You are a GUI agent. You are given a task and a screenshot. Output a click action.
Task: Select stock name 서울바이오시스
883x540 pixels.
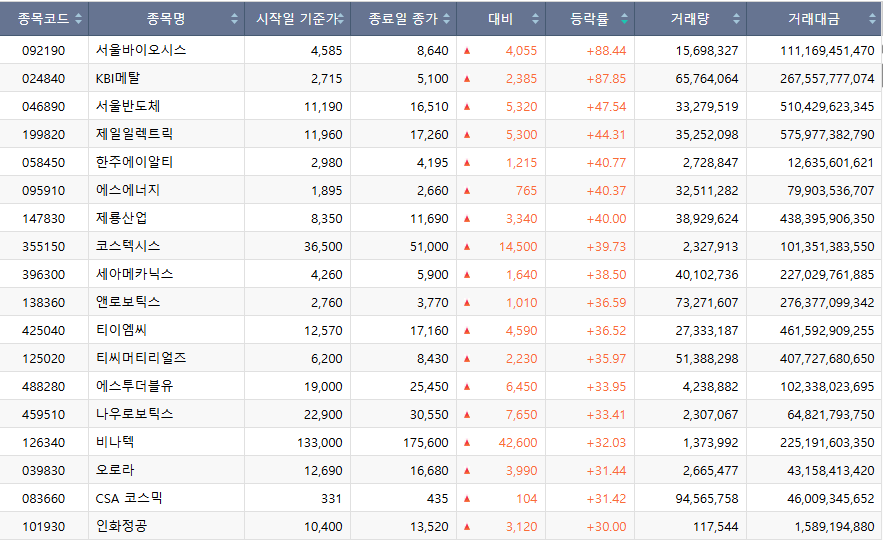(x=141, y=50)
